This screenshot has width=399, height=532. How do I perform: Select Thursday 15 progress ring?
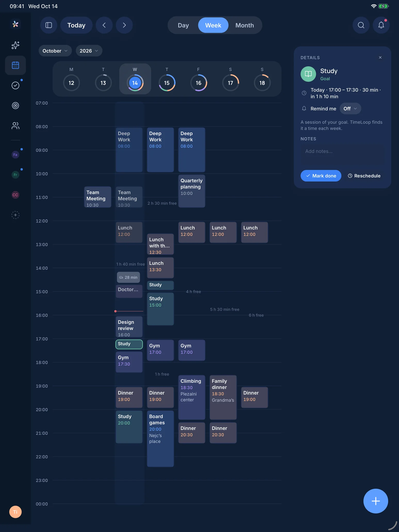coord(167,83)
